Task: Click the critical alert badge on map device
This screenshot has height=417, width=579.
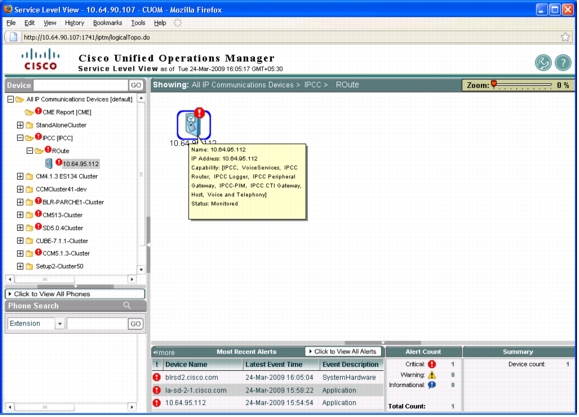Action: pyautogui.click(x=200, y=112)
